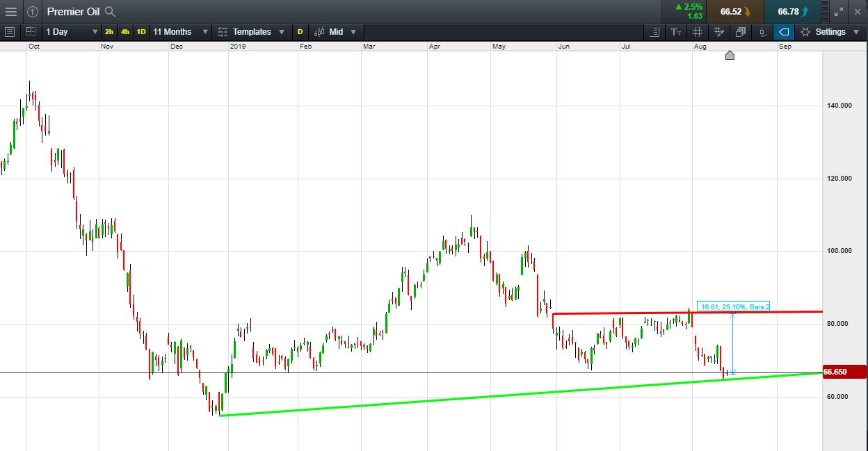The height and width of the screenshot is (451, 868).
Task: Click the yellow D default template button
Action: tap(300, 32)
